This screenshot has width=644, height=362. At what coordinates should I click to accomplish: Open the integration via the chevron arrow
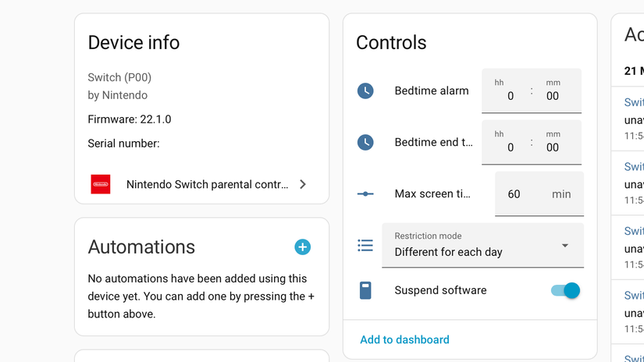tap(303, 184)
